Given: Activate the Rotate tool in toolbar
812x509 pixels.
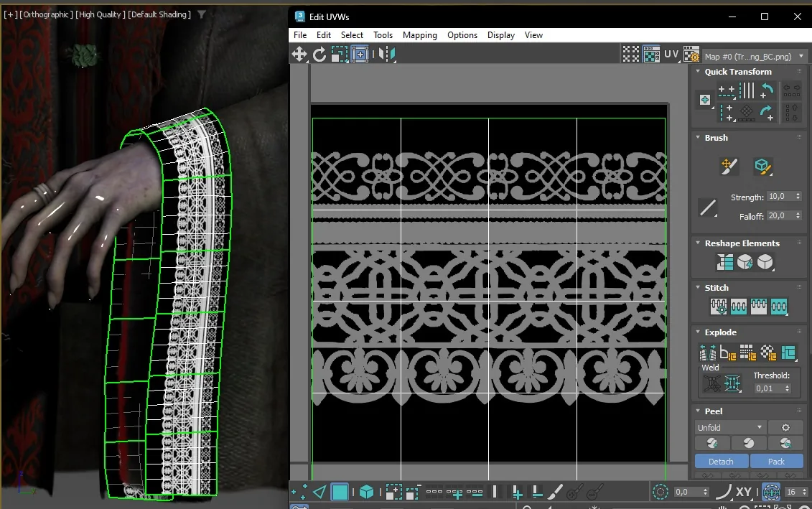Looking at the screenshot, I should coord(319,54).
